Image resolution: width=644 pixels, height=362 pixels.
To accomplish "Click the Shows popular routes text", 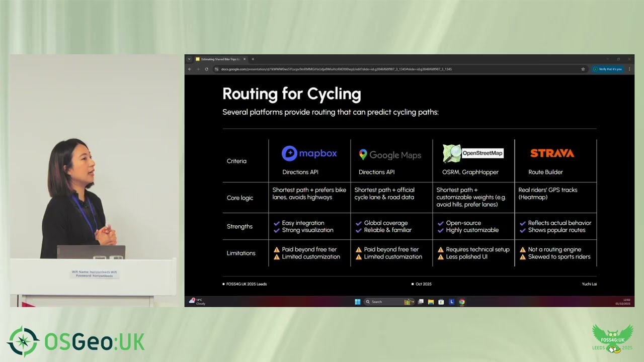I will 557,230.
